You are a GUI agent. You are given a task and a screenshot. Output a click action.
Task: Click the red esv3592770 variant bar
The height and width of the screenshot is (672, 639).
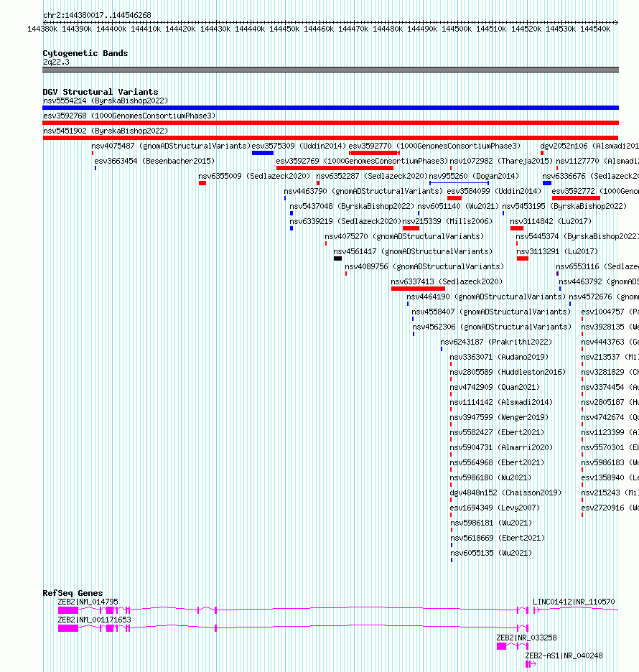pyautogui.click(x=375, y=153)
